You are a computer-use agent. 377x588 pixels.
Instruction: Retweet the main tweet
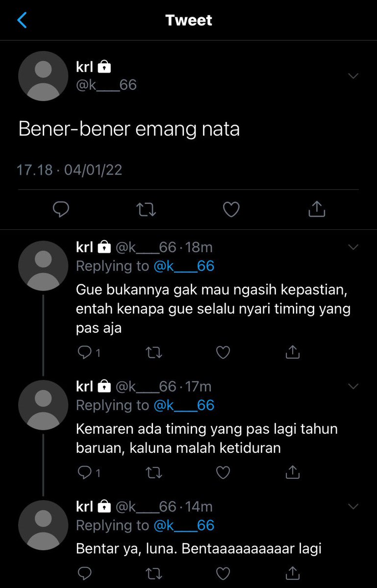click(x=146, y=210)
